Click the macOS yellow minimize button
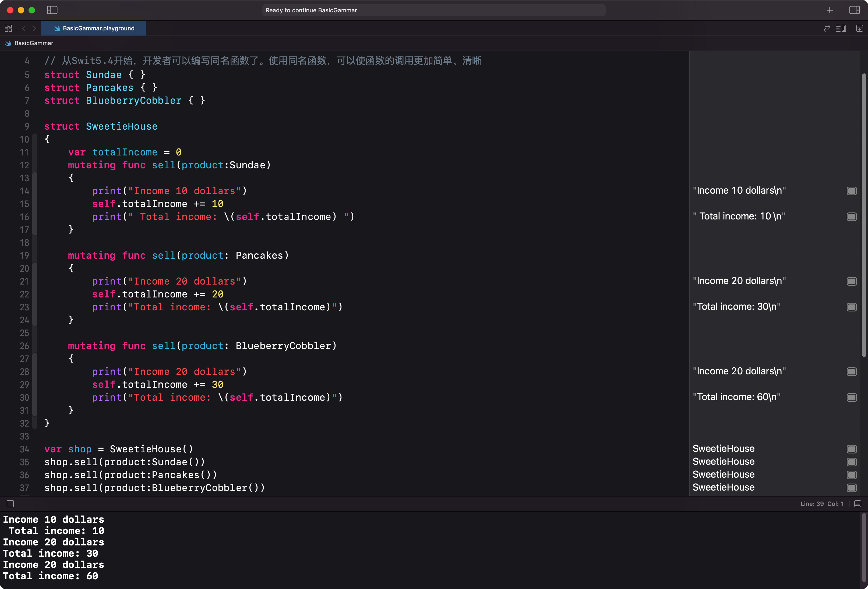This screenshot has height=589, width=868. click(x=21, y=10)
